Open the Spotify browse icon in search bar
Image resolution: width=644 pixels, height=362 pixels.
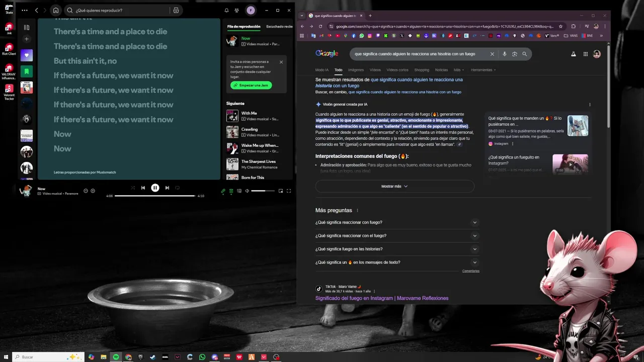pyautogui.click(x=176, y=10)
